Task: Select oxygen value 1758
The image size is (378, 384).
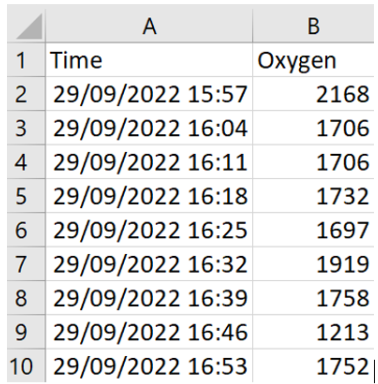Action: (x=313, y=298)
